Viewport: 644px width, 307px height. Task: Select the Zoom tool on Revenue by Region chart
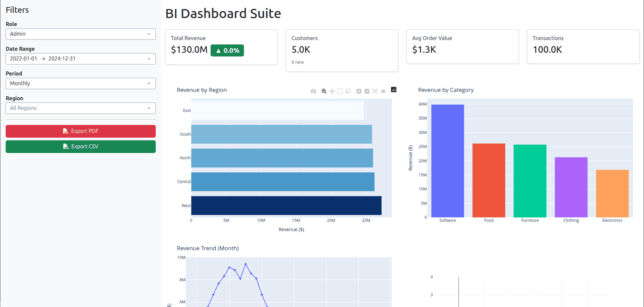324,91
